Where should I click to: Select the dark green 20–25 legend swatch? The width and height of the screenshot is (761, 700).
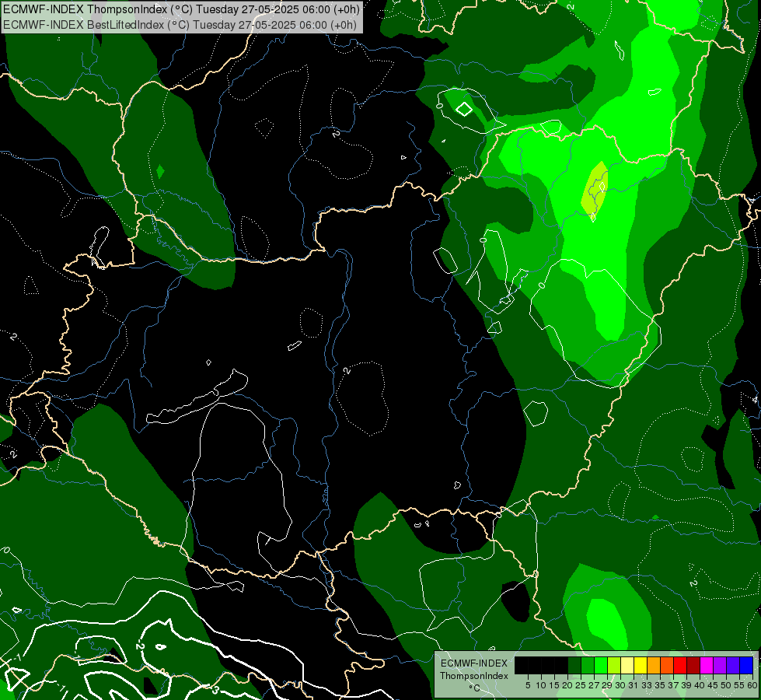[574, 665]
